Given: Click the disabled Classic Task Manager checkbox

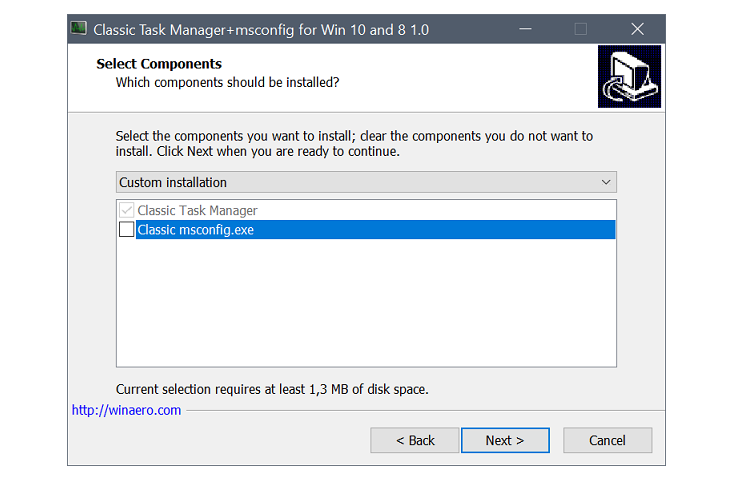Looking at the screenshot, I should click(x=126, y=211).
